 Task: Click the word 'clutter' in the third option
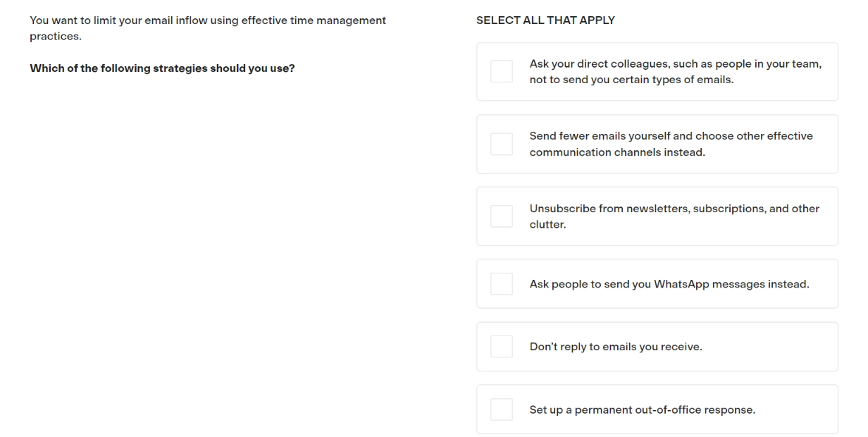pyautogui.click(x=547, y=223)
